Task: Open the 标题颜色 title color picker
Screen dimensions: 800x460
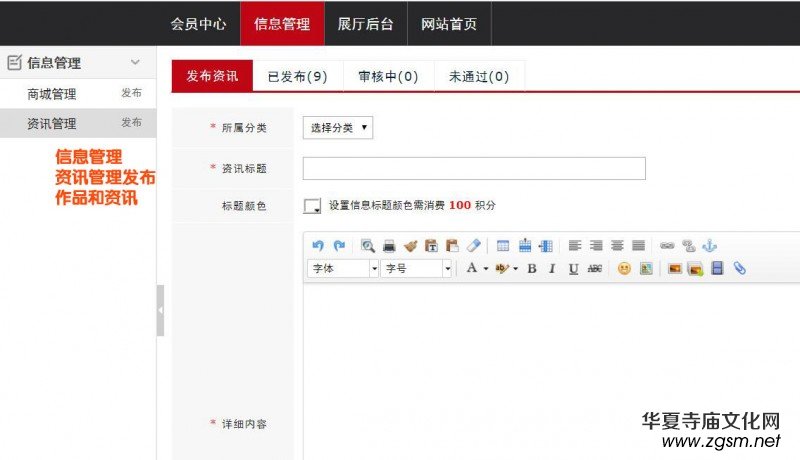Action: pos(312,206)
